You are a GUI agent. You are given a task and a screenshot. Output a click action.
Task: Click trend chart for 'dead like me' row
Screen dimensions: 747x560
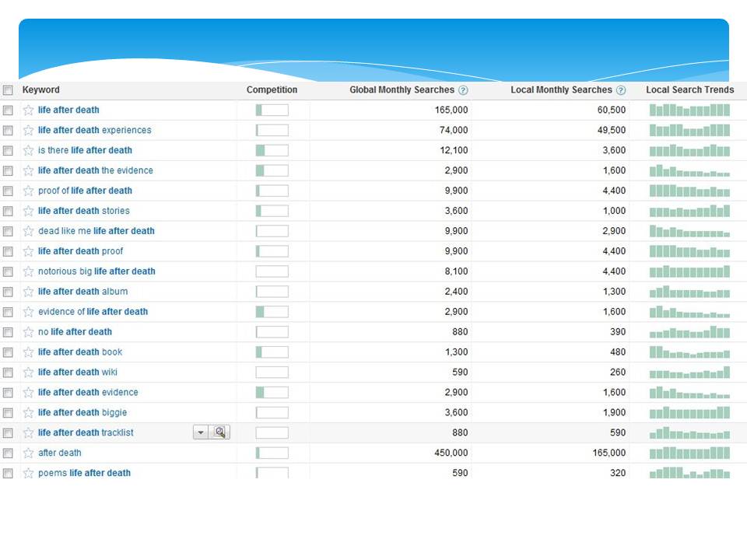pyautogui.click(x=689, y=231)
